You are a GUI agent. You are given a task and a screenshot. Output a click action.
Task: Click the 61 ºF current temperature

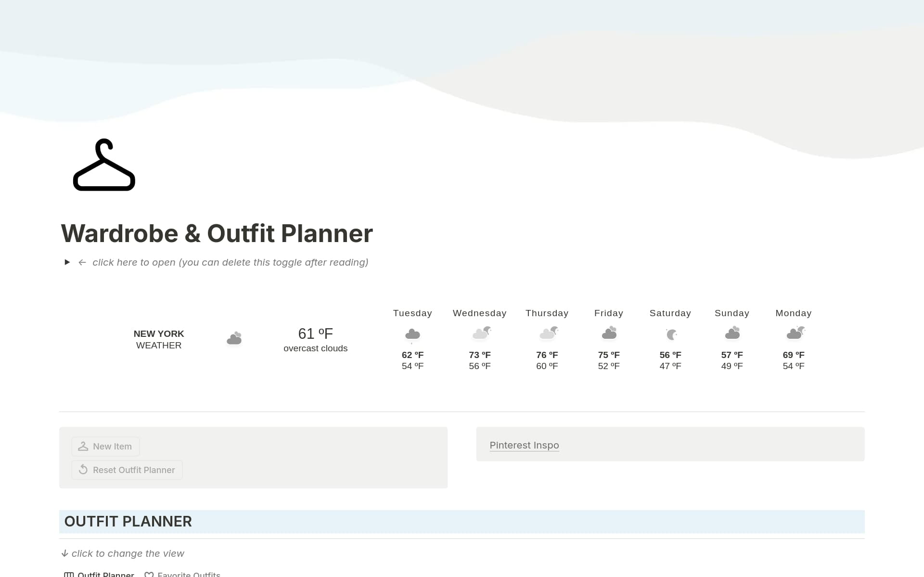[316, 333]
